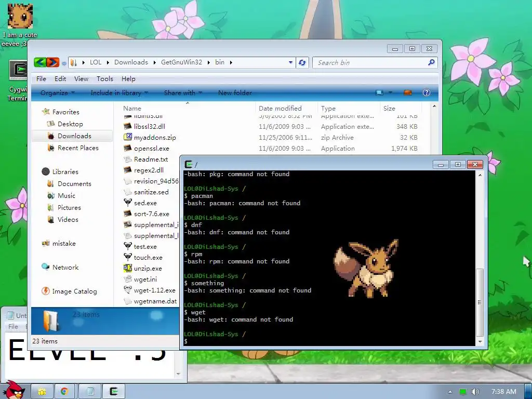Screen dimensions: 532x399
Task: Open Chrome from the taskbar
Action: [x=64, y=392]
